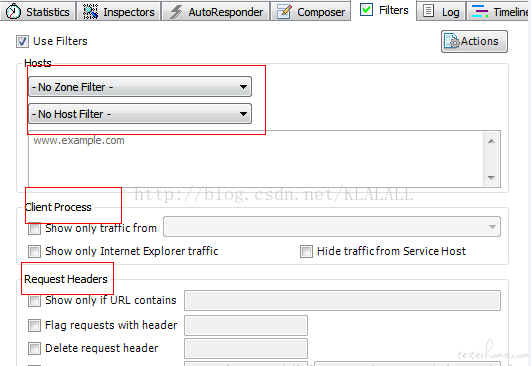Enable Show only if URL contains
Screen dimensions: 531x366
tap(34, 300)
